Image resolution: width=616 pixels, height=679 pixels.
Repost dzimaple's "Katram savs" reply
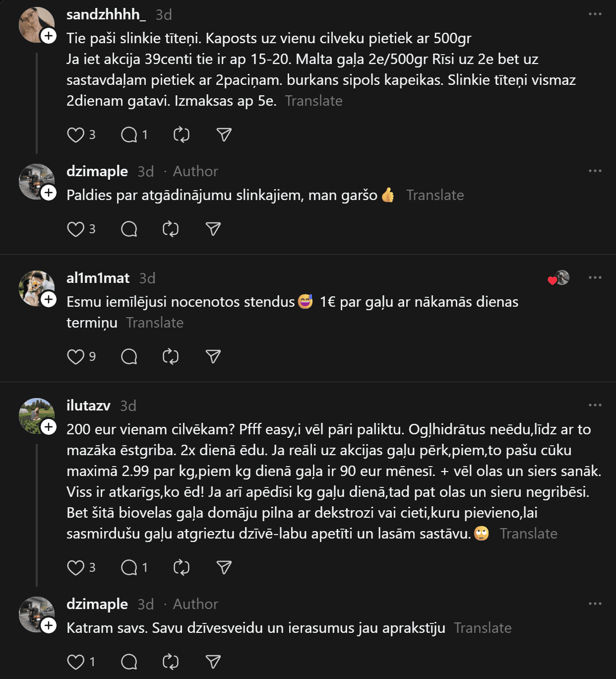point(171,662)
